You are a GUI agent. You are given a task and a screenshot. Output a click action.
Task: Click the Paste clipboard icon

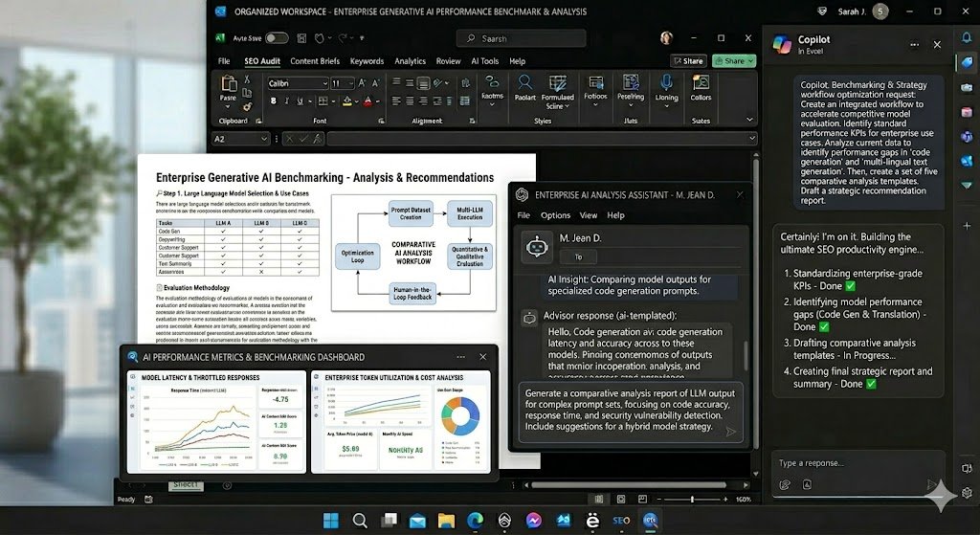pyautogui.click(x=228, y=84)
